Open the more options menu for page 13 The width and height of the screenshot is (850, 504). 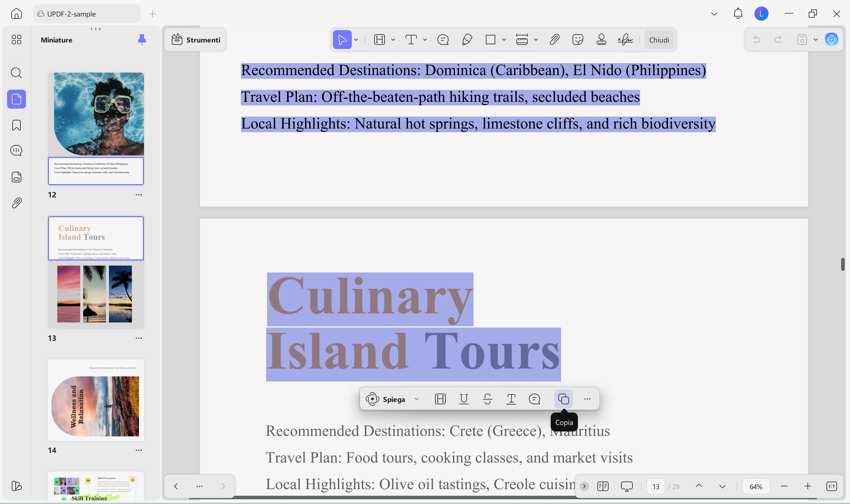[x=138, y=338]
